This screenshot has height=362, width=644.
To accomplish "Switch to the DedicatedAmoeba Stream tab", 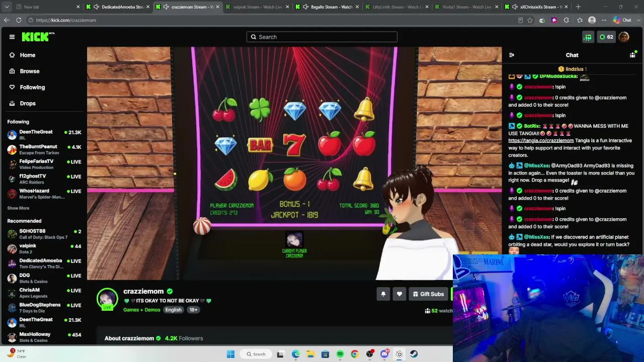I will point(118,7).
